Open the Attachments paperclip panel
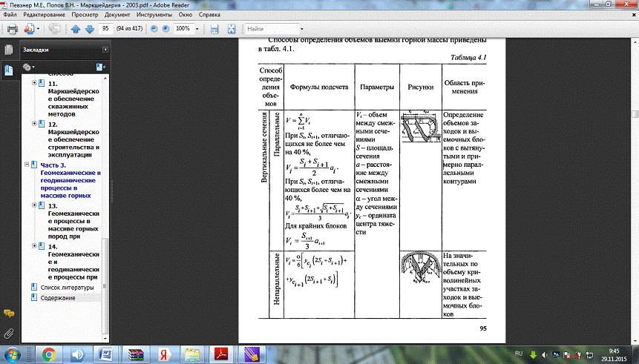 [8, 333]
